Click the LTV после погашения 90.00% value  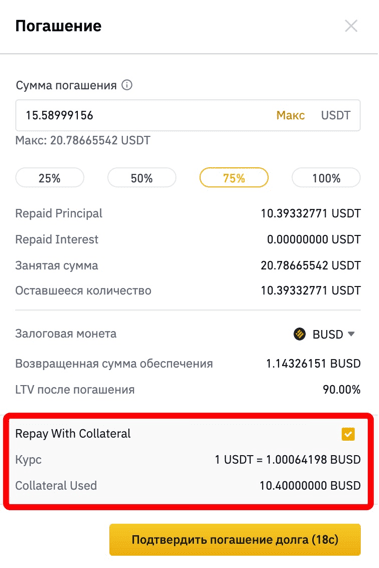[x=342, y=389]
